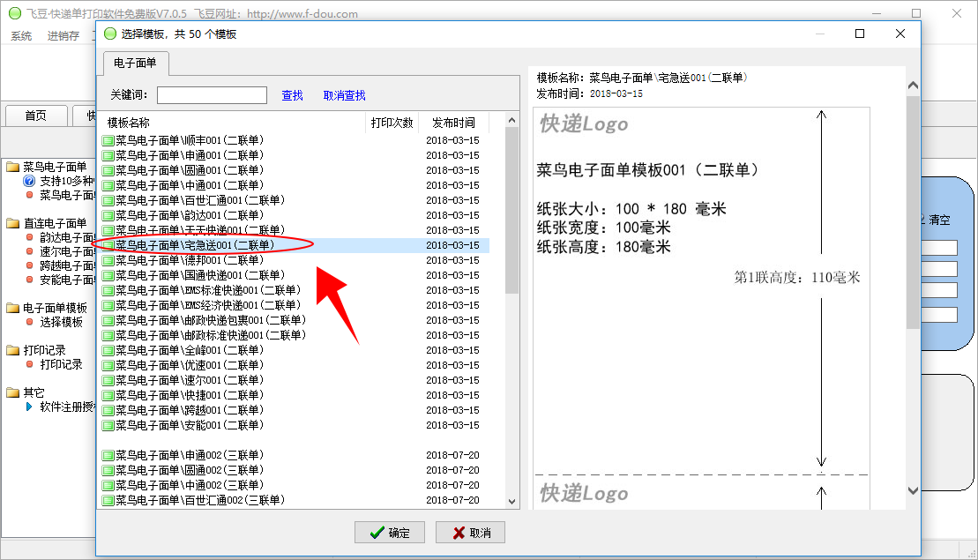Focus the 关键词 input field

pos(212,95)
